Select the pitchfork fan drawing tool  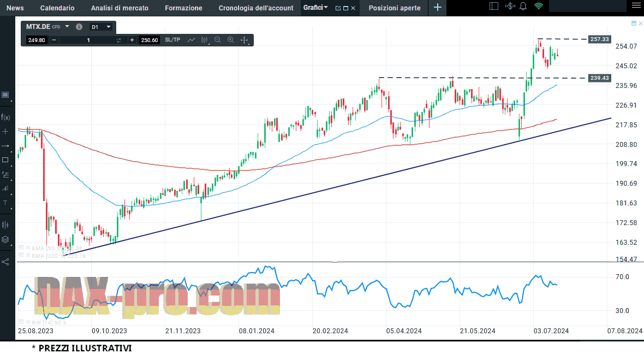(x=5, y=188)
